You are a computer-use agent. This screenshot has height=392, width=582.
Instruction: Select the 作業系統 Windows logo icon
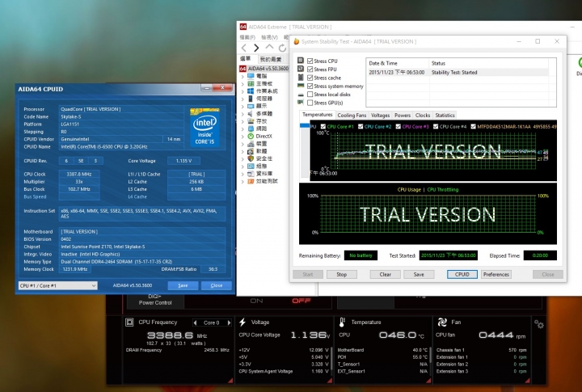(x=251, y=91)
